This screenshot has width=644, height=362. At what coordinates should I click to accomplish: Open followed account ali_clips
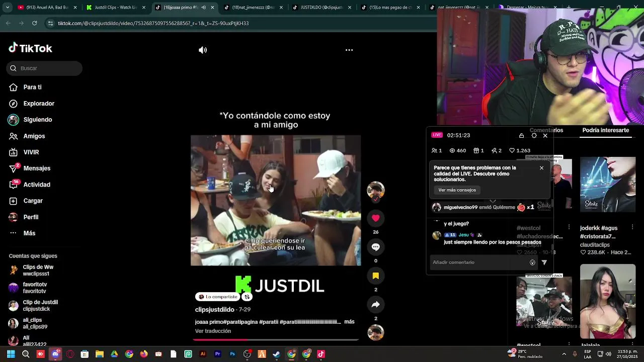pos(34,323)
